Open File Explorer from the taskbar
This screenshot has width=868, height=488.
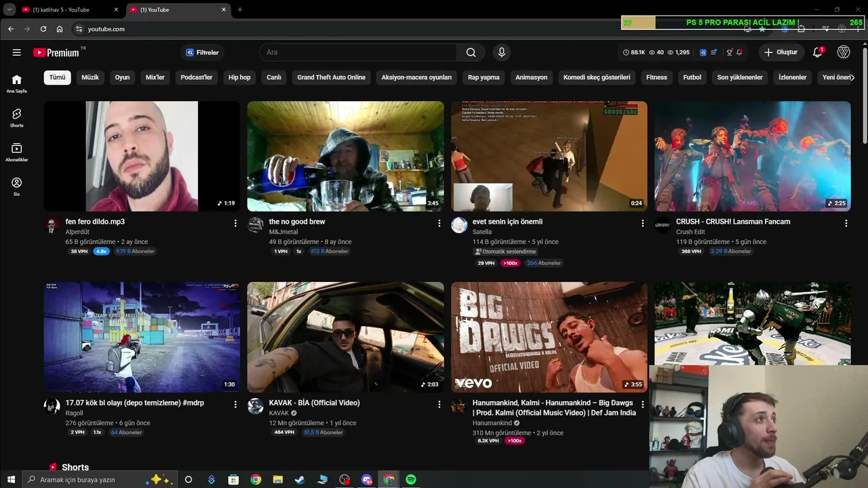click(277, 479)
